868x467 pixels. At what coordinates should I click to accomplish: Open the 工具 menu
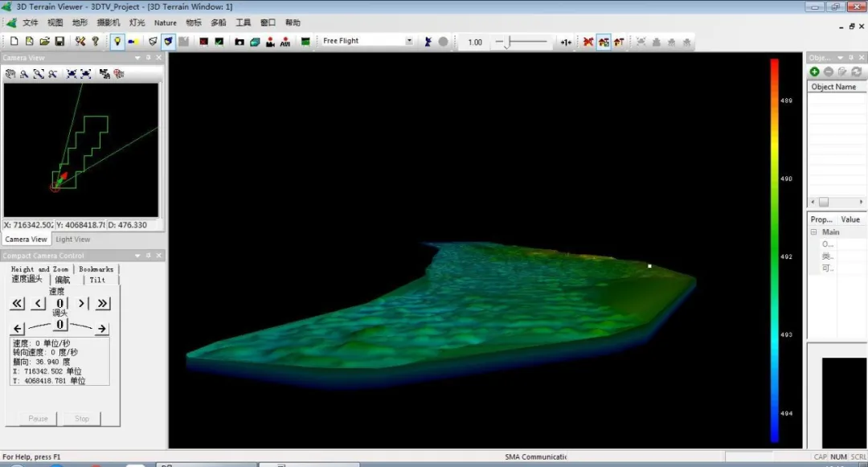pyautogui.click(x=243, y=23)
